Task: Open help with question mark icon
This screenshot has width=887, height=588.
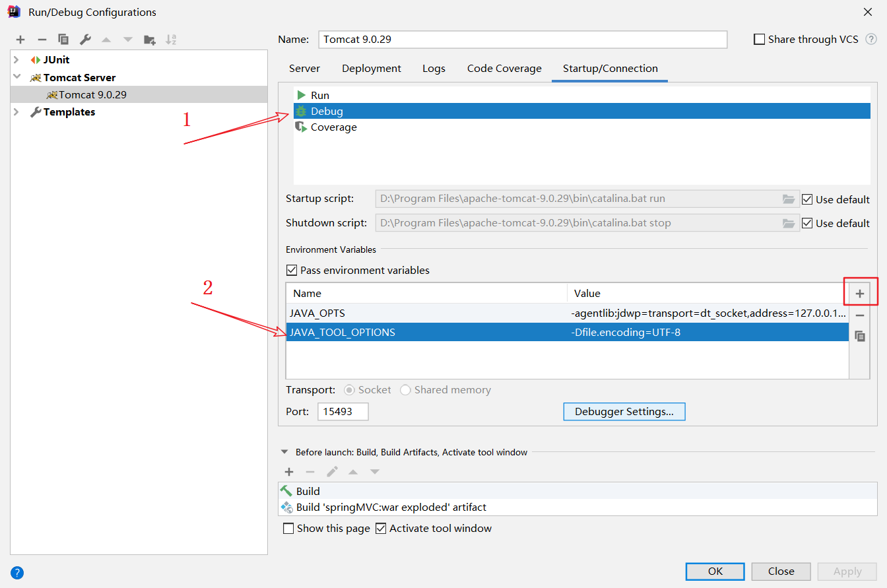Action: [17, 572]
